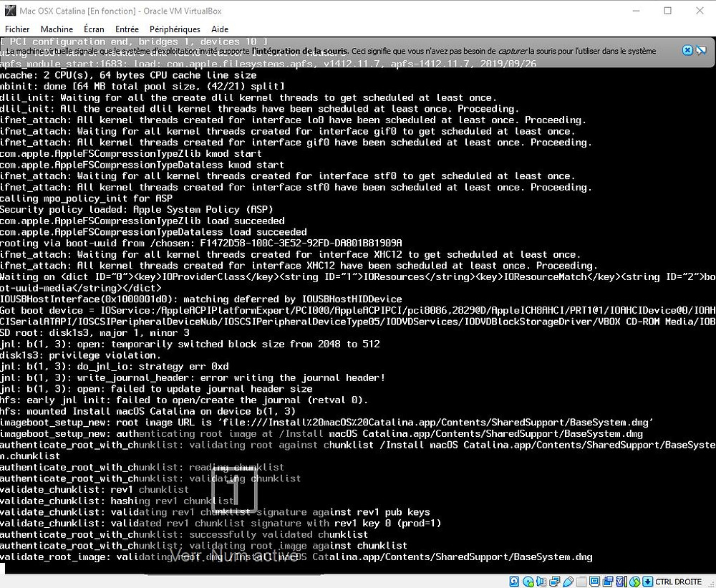Image resolution: width=716 pixels, height=588 pixels.
Task: Click the hard disk activity icon
Action: point(514,582)
